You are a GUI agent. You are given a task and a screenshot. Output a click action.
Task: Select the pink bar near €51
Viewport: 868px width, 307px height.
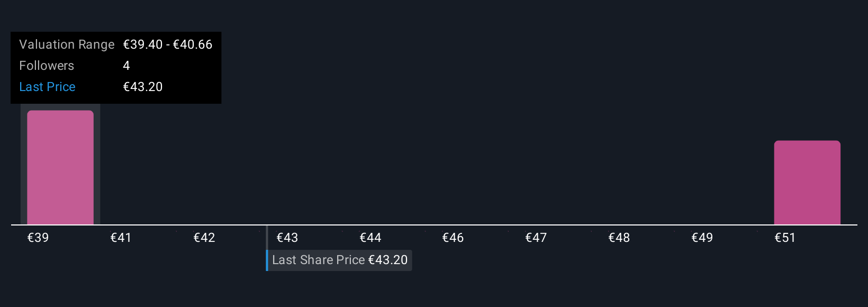[x=807, y=183]
